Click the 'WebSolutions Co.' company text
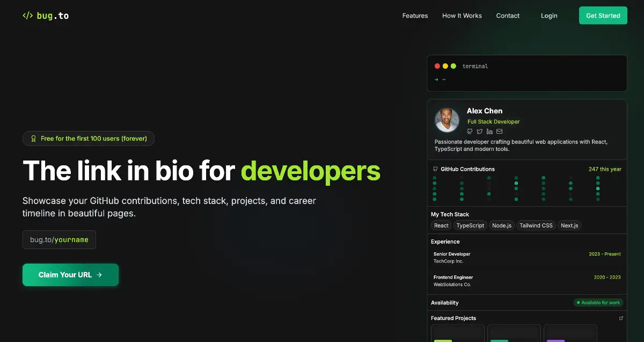644x342 pixels. (x=452, y=285)
